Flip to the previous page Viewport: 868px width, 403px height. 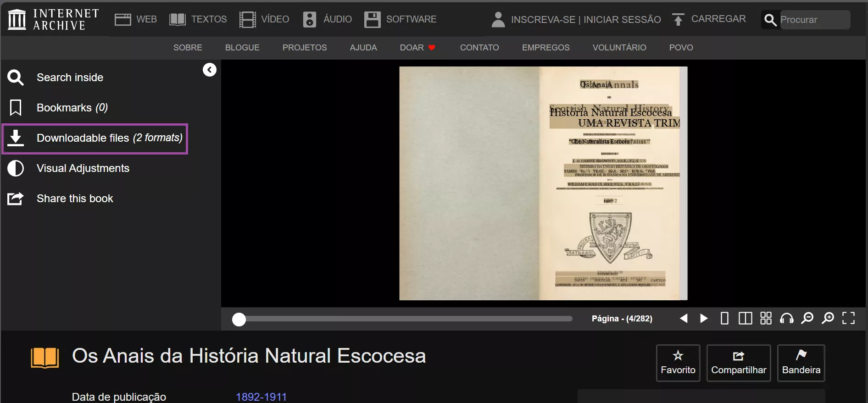tap(684, 318)
